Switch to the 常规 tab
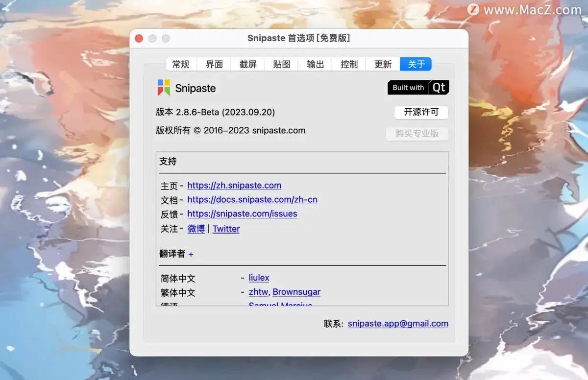Viewport: 588px width, 380px height. point(180,64)
